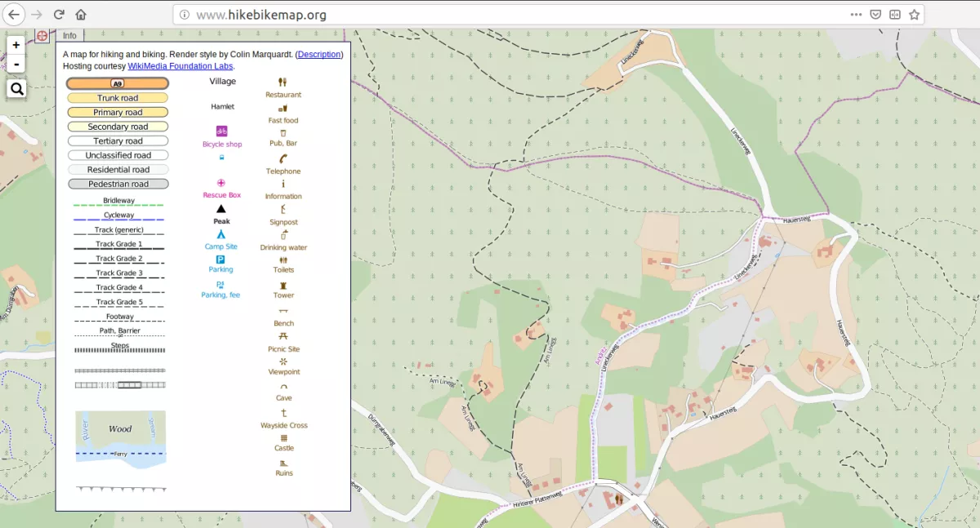Screen dimensions: 980x528
Task: Select the Viewpoint icon in the legend
Action: (x=283, y=360)
